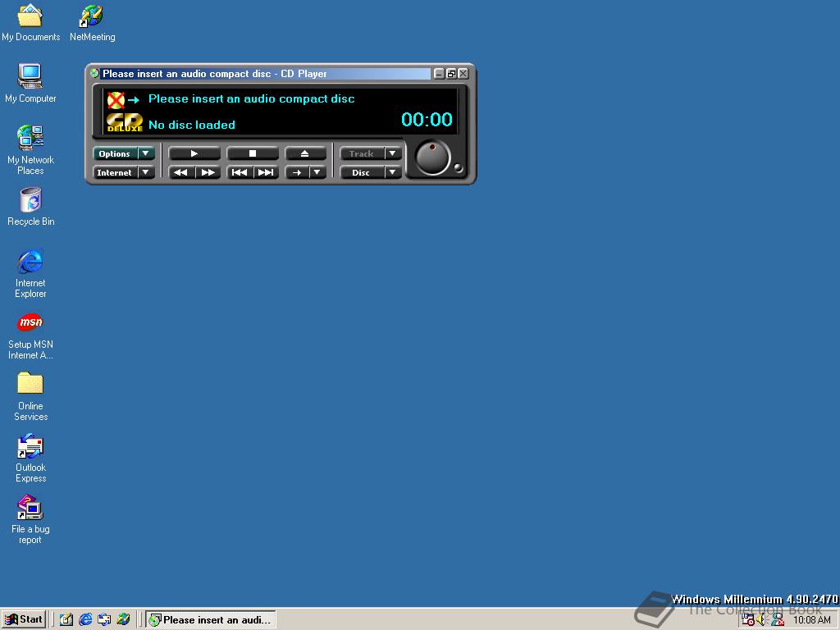Viewport: 840px width, 630px height.
Task: Click the 10:08 AM system clock
Action: click(811, 620)
